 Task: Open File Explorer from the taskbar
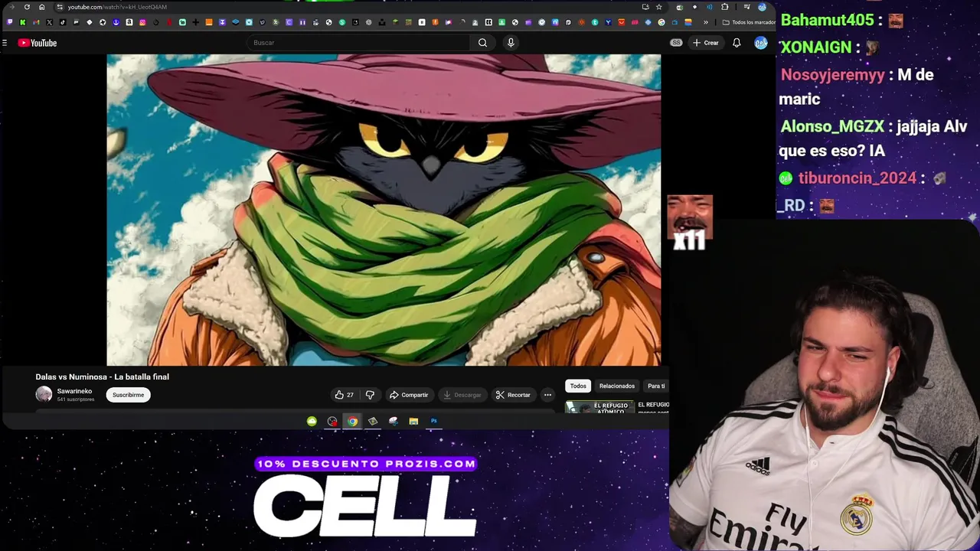coord(413,421)
